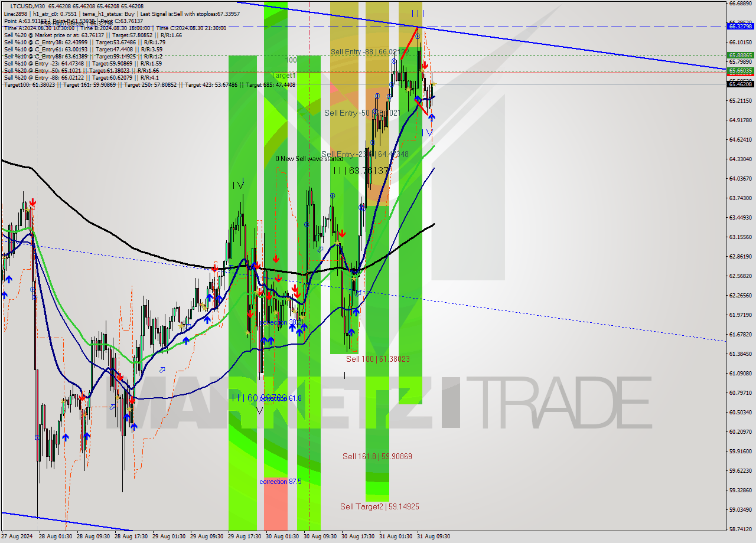This screenshot has width=756, height=543.
Task: Click the LTCUSD,M30 symbol title
Action: 28,6
